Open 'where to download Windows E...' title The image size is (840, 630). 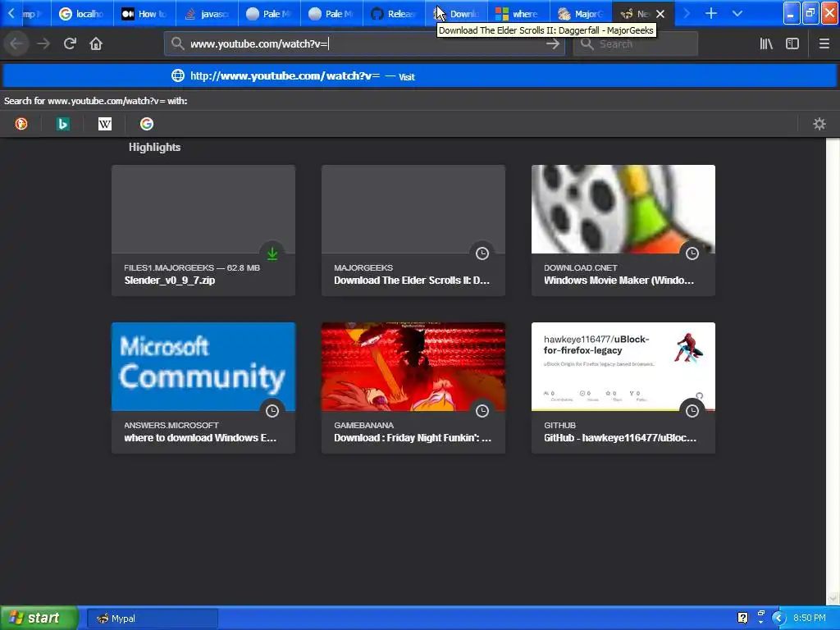click(x=200, y=438)
